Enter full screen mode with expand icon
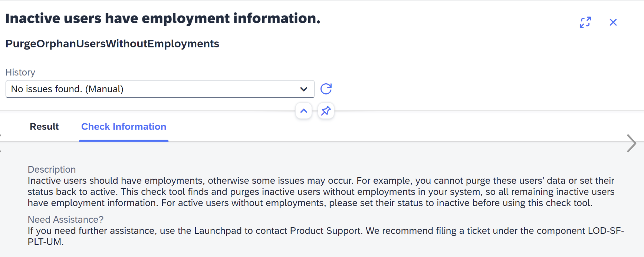Image resolution: width=644 pixels, height=257 pixels. tap(585, 22)
